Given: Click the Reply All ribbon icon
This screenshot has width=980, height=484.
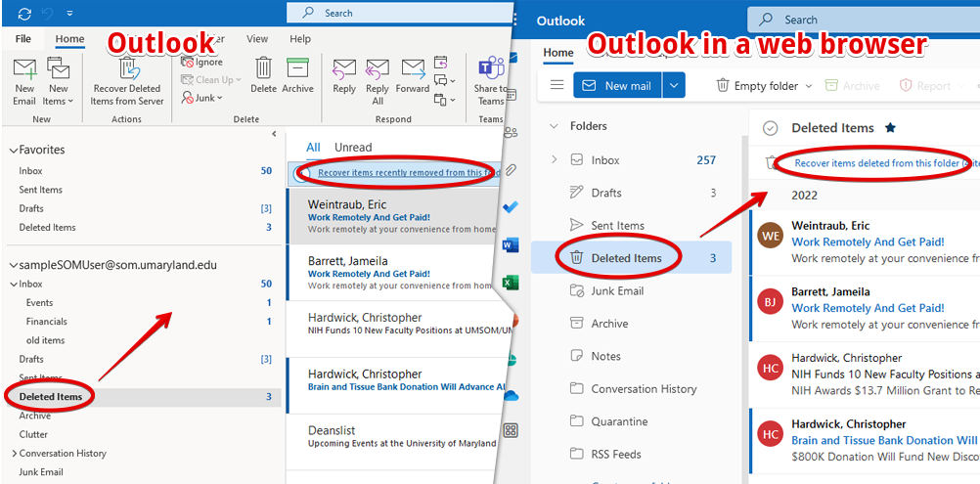Looking at the screenshot, I should click(378, 70).
